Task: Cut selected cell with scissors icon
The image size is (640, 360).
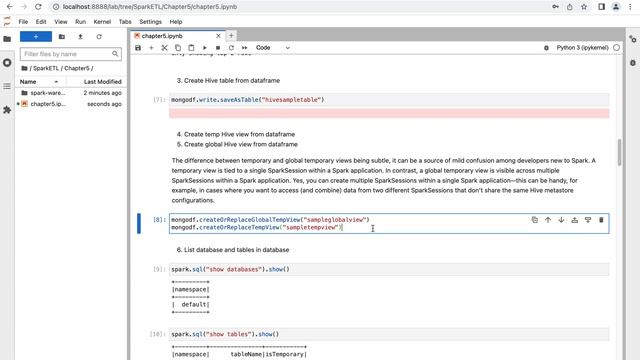Action: tap(164, 48)
